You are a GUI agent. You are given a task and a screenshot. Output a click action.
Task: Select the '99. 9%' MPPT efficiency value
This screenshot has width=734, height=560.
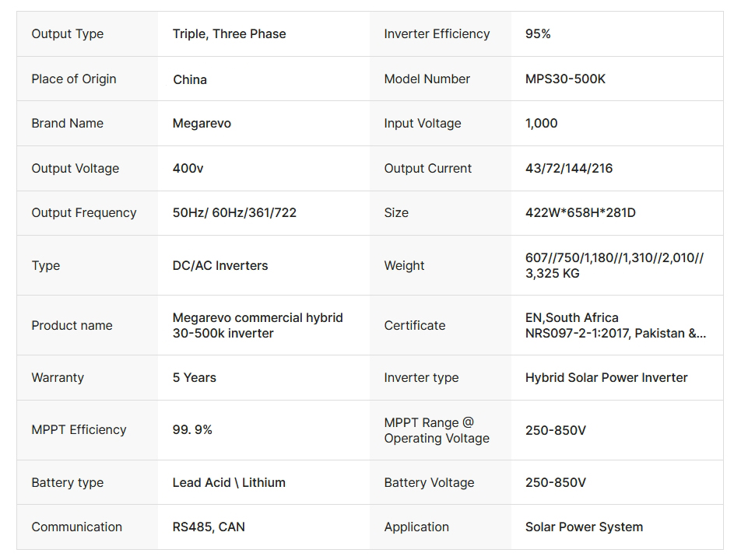[192, 430]
